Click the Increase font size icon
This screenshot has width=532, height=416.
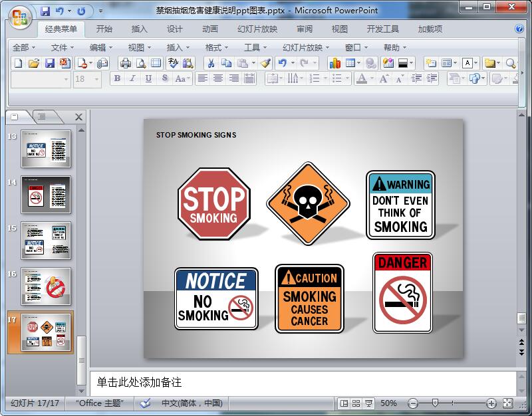tap(384, 78)
